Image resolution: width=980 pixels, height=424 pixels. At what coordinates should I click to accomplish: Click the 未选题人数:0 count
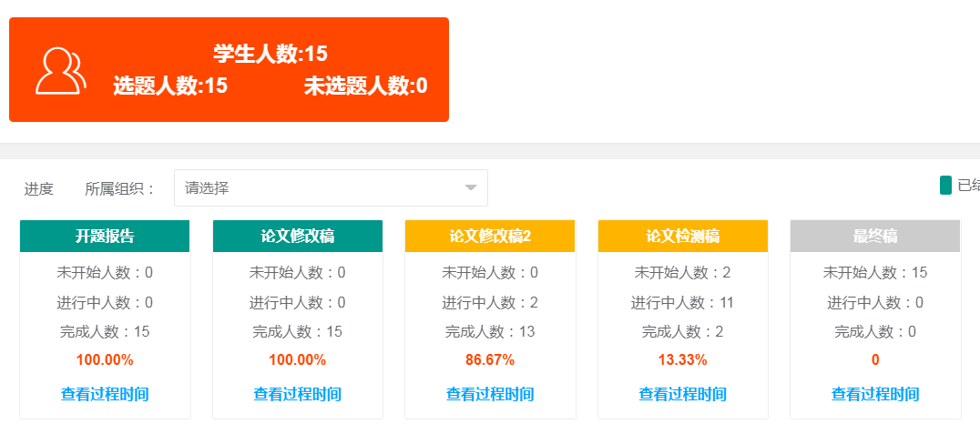pos(365,86)
